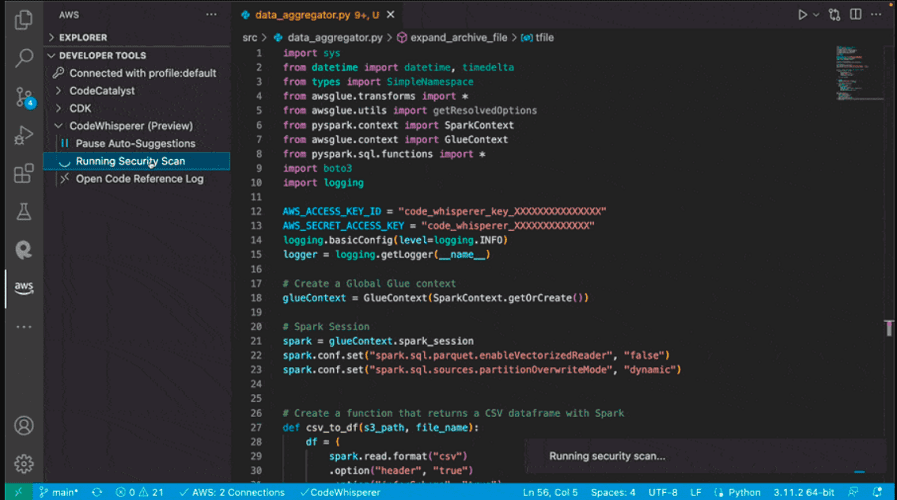Image resolution: width=897 pixels, height=500 pixels.
Task: Select Running Security Scan item
Action: tap(137, 161)
